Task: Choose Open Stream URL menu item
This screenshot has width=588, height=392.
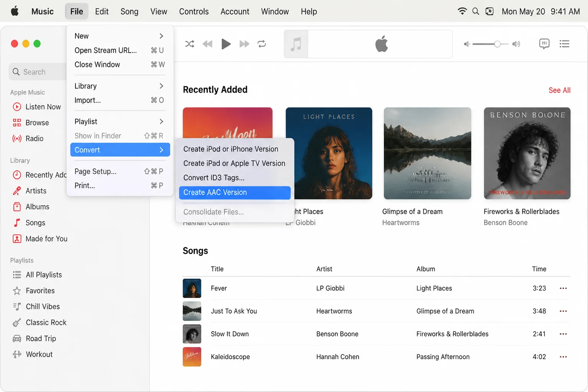Action: click(x=120, y=51)
